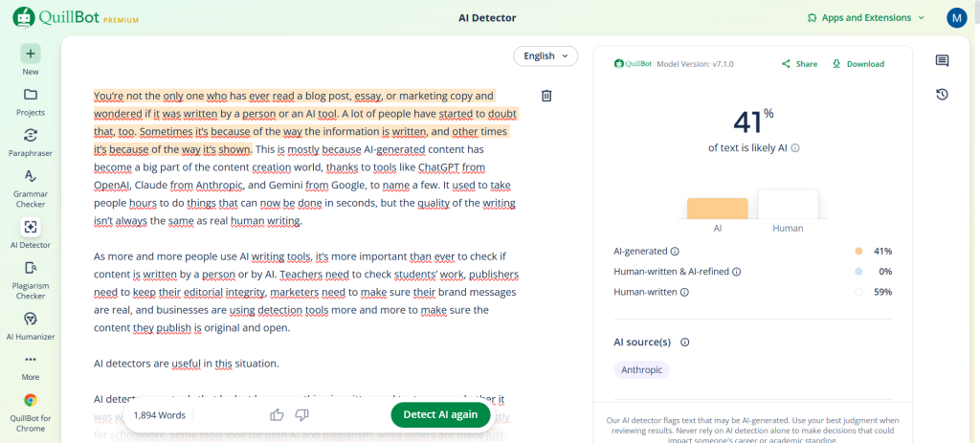The width and height of the screenshot is (980, 443).
Task: Click the info icon beside Human-written
Action: pos(684,292)
